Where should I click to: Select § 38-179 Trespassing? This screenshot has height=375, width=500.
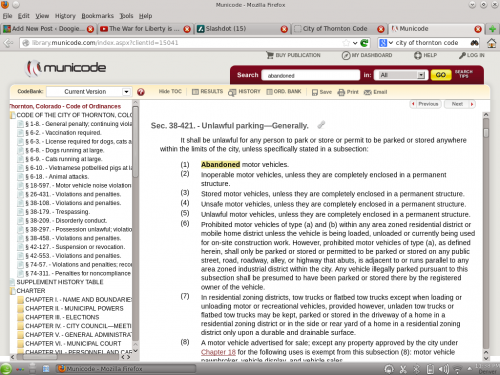[57, 212]
